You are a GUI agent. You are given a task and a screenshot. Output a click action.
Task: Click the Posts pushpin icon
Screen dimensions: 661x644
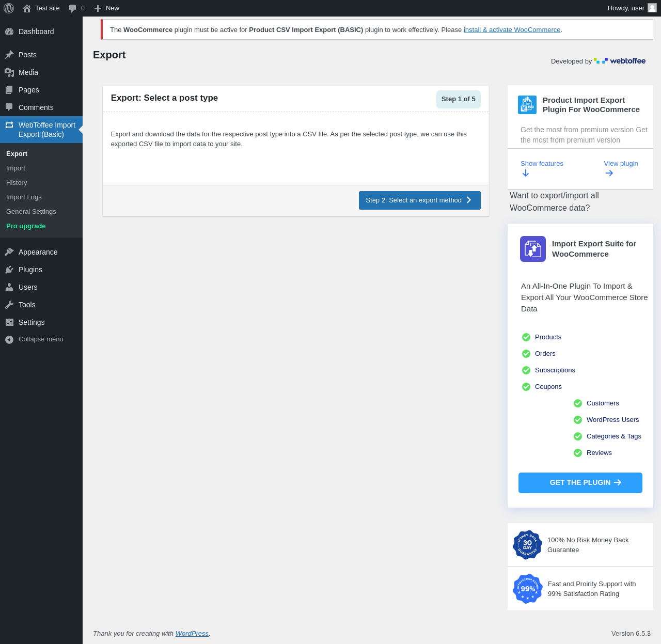tap(9, 55)
